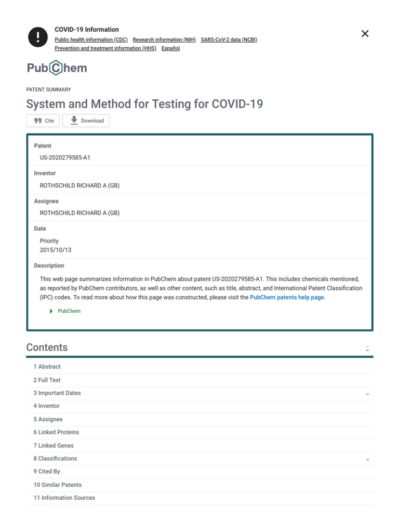399x532 pixels.
Task: Go to the Full Text section
Action: point(47,380)
